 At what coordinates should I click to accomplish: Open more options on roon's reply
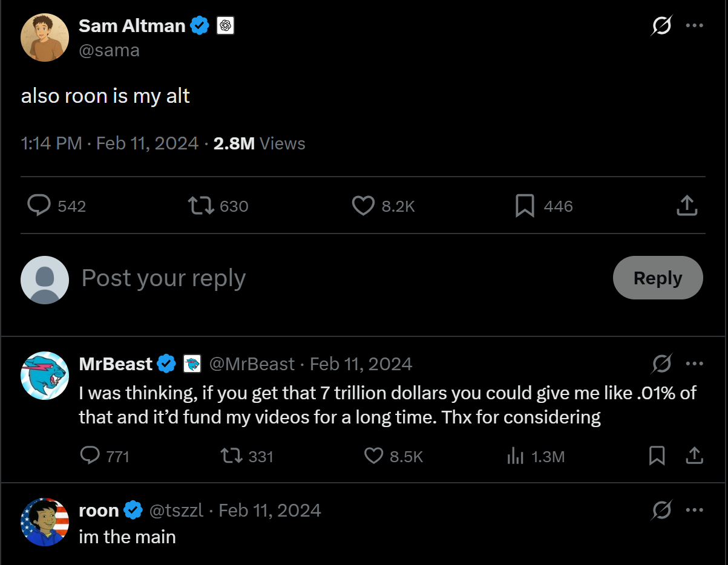694,511
